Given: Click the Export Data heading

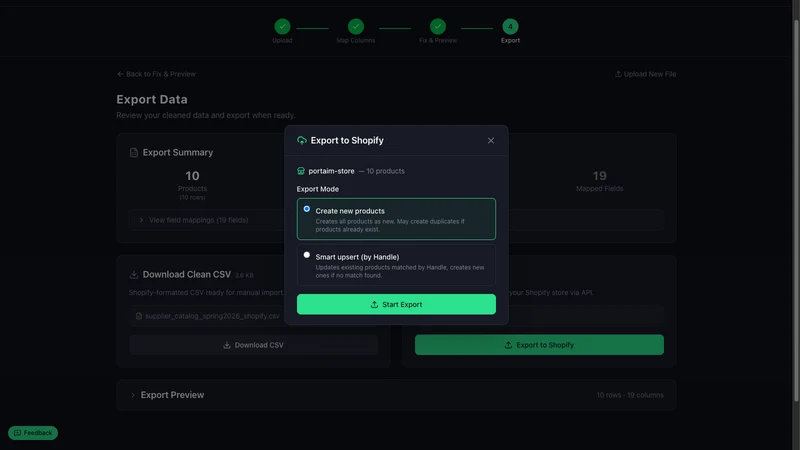Looking at the screenshot, I should click(152, 99).
